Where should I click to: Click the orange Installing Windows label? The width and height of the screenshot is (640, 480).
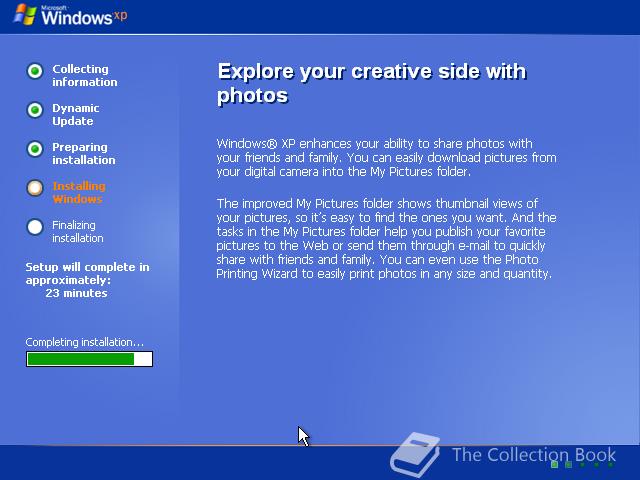79,193
